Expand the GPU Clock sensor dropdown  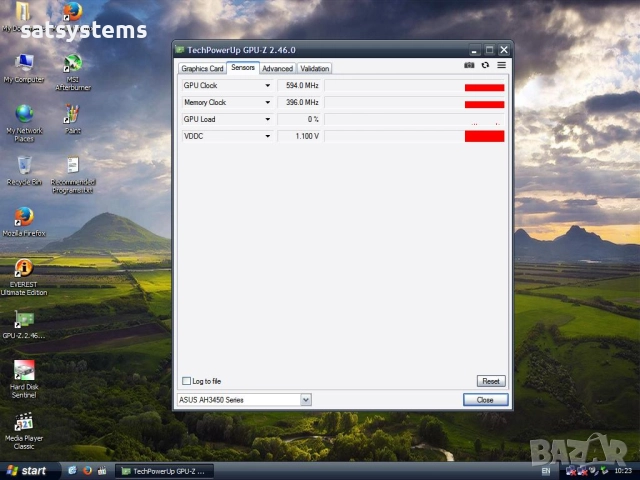[x=267, y=85]
